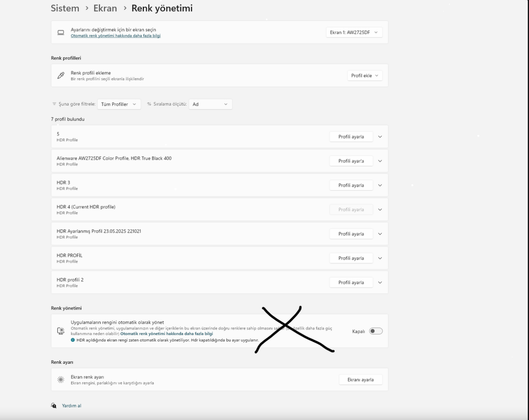Click Profili ayarla for profile 5
Image resolution: width=529 pixels, height=420 pixels.
(351, 137)
